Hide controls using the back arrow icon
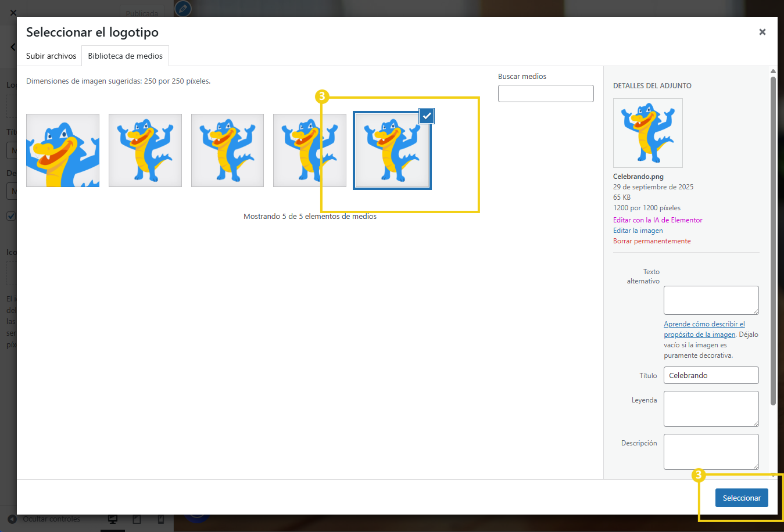Viewport: 784px width, 532px height. pos(12,519)
